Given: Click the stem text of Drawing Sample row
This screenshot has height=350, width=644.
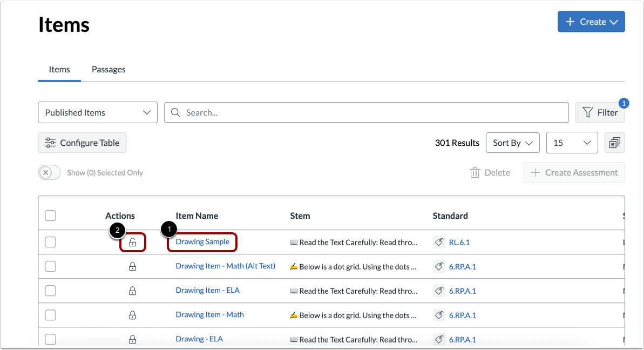Looking at the screenshot, I should click(354, 243).
